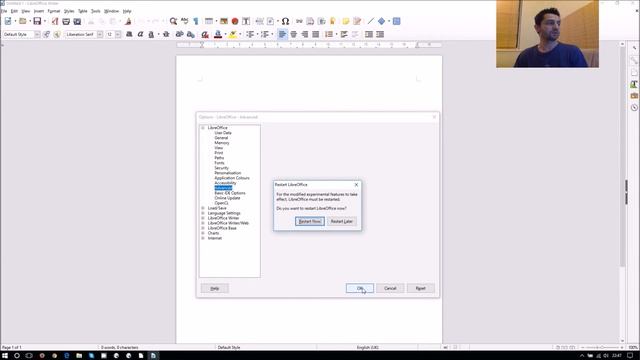
Task: Select Security in options tree
Action: coord(222,168)
